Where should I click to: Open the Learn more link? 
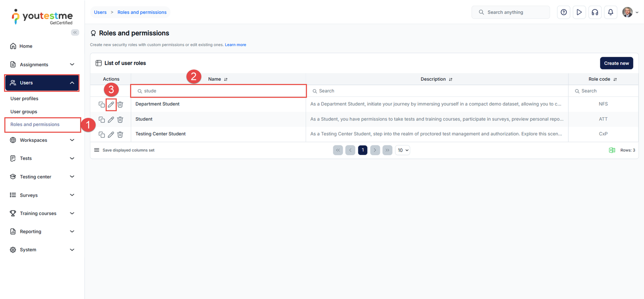click(235, 45)
